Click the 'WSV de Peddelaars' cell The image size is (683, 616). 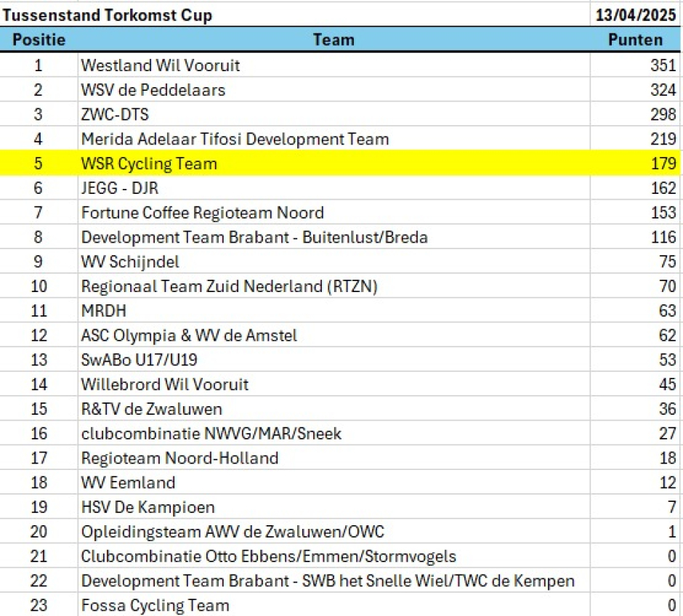tap(153, 90)
